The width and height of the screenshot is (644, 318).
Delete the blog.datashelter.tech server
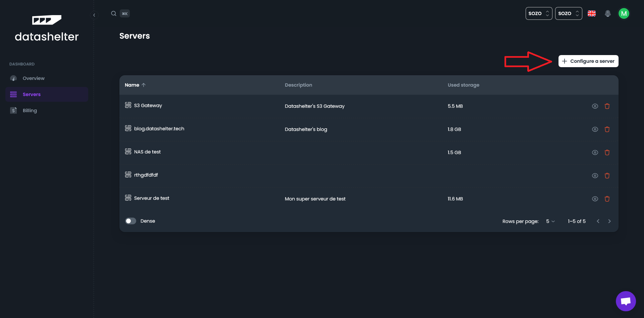(607, 129)
